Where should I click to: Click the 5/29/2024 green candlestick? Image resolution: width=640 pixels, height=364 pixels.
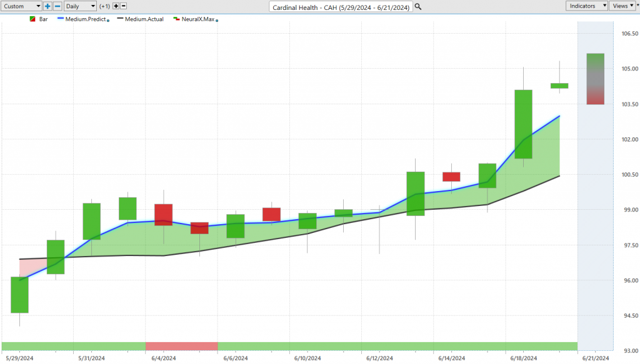[19, 295]
